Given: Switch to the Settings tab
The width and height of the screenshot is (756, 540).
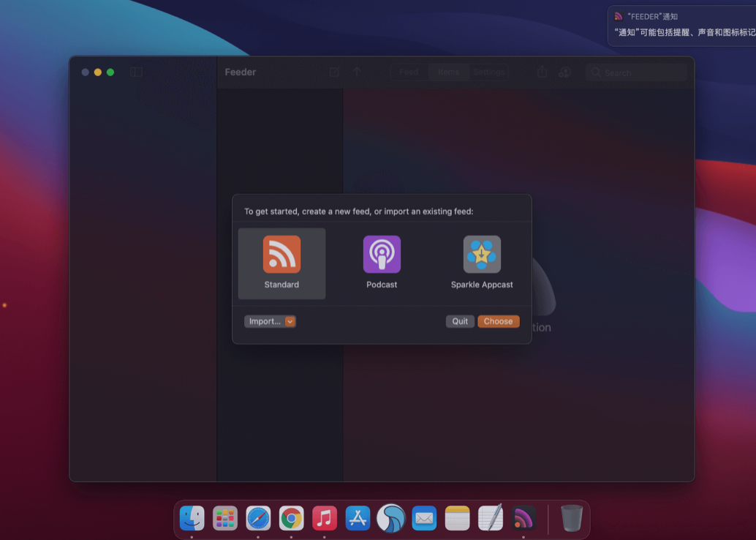Looking at the screenshot, I should pyautogui.click(x=488, y=72).
